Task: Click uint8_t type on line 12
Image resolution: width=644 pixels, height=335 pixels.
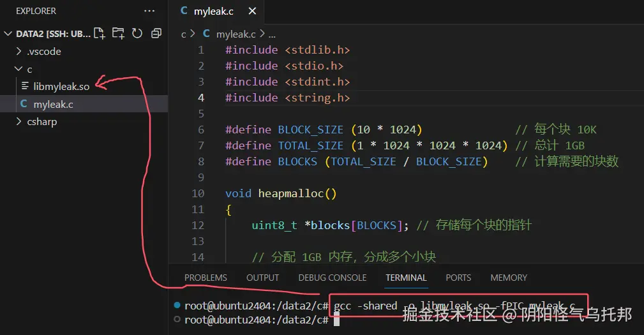Action: click(274, 226)
